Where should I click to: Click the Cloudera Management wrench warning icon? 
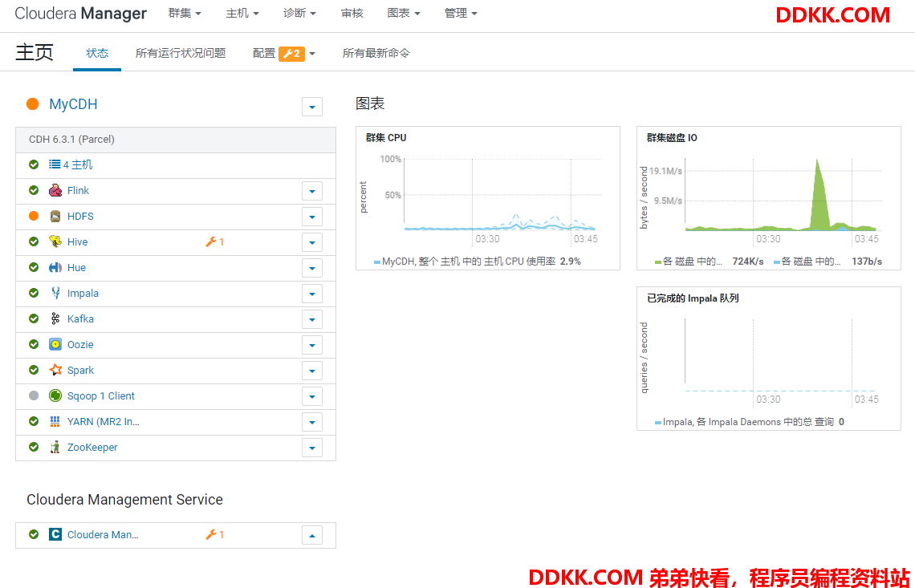point(211,534)
